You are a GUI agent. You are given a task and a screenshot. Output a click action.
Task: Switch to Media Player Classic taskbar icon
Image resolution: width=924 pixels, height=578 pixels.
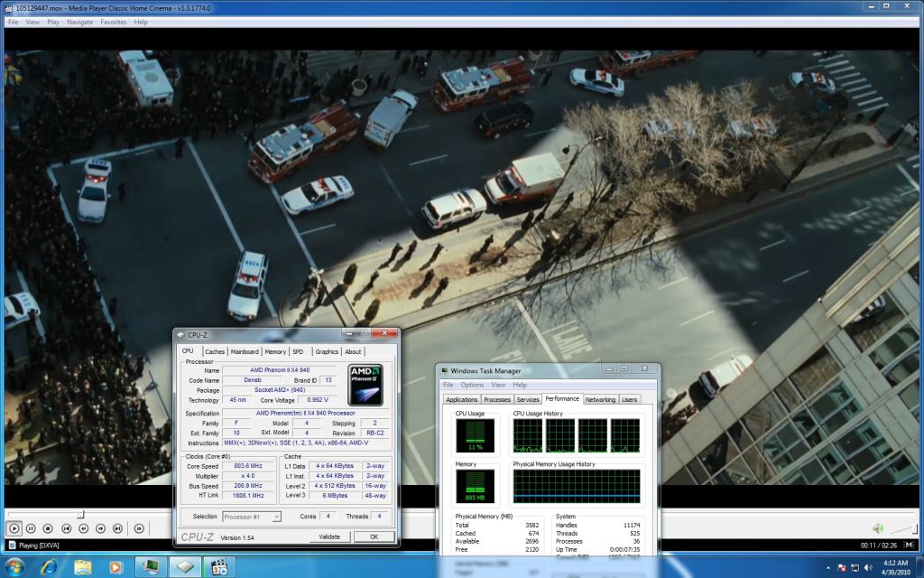(x=219, y=567)
